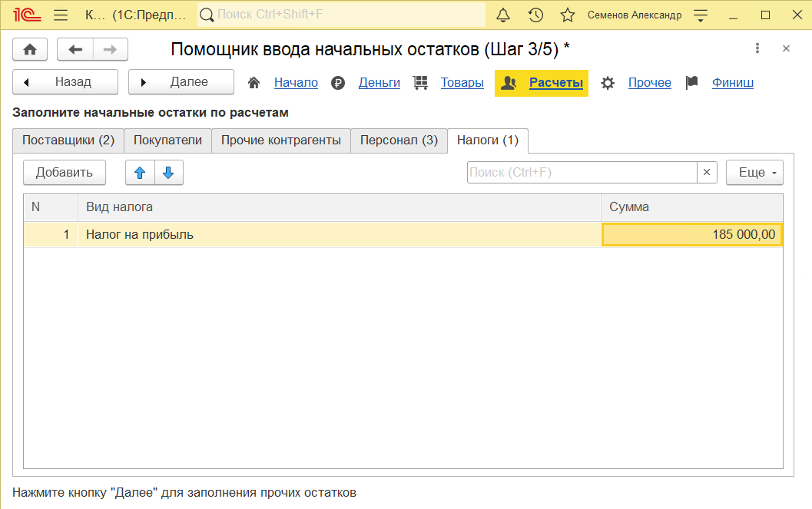Clear the table search field

click(707, 172)
